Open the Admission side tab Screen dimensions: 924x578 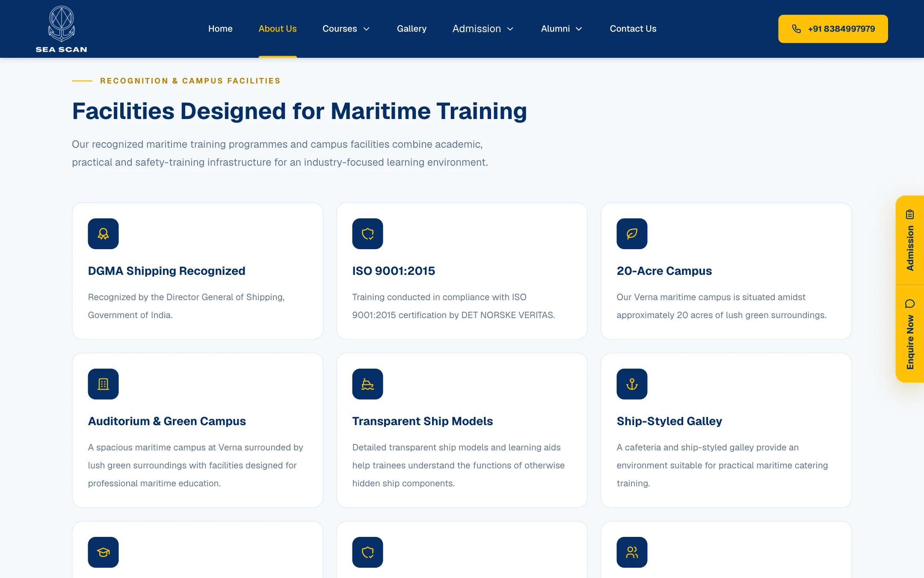[x=910, y=240]
